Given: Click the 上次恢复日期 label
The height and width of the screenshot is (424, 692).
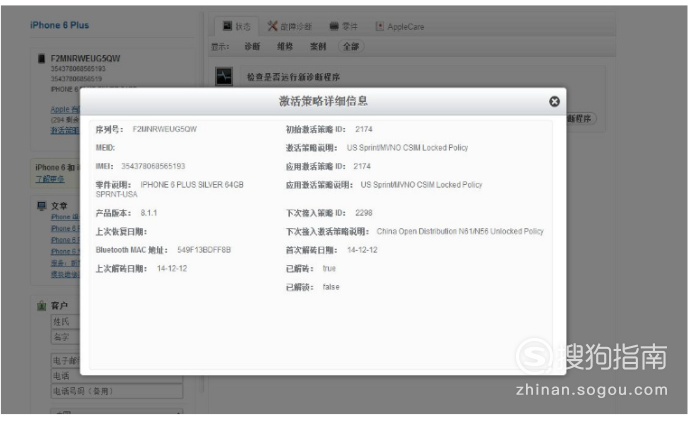Looking at the screenshot, I should [121, 232].
